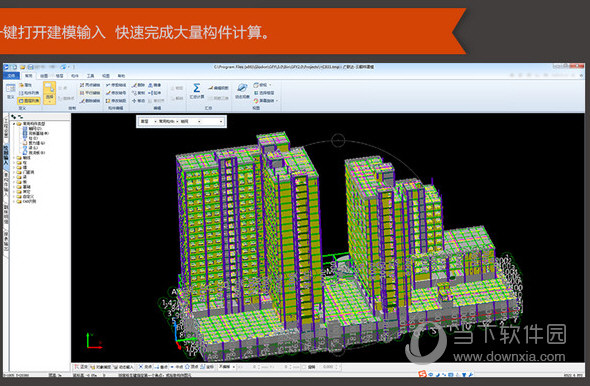Screen dimensions: 590x386
Task: Open the last dropdown in floating selector bar
Action: (x=211, y=122)
